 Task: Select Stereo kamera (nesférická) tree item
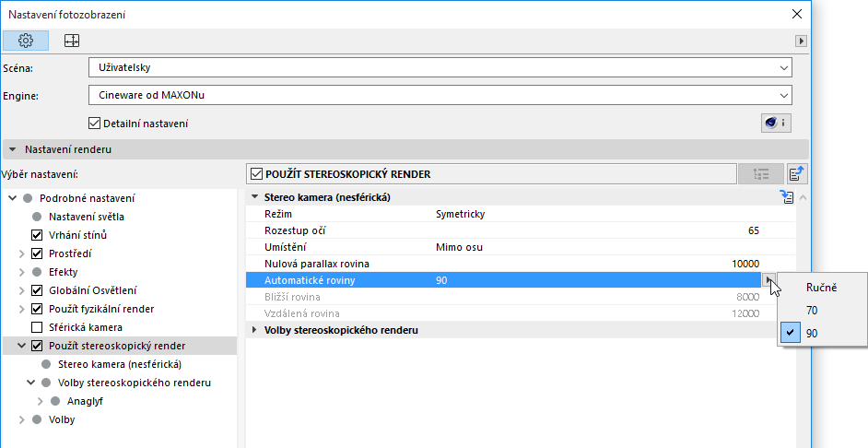(x=120, y=364)
